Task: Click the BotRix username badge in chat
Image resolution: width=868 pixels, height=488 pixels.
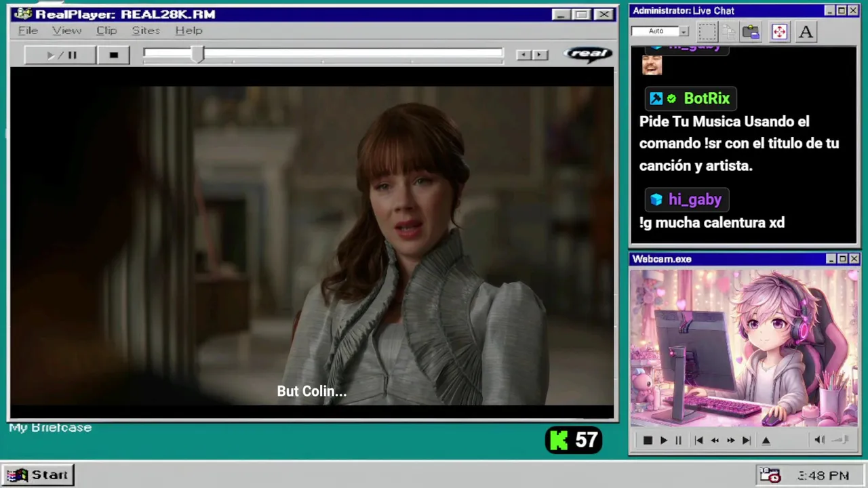Action: tap(691, 98)
